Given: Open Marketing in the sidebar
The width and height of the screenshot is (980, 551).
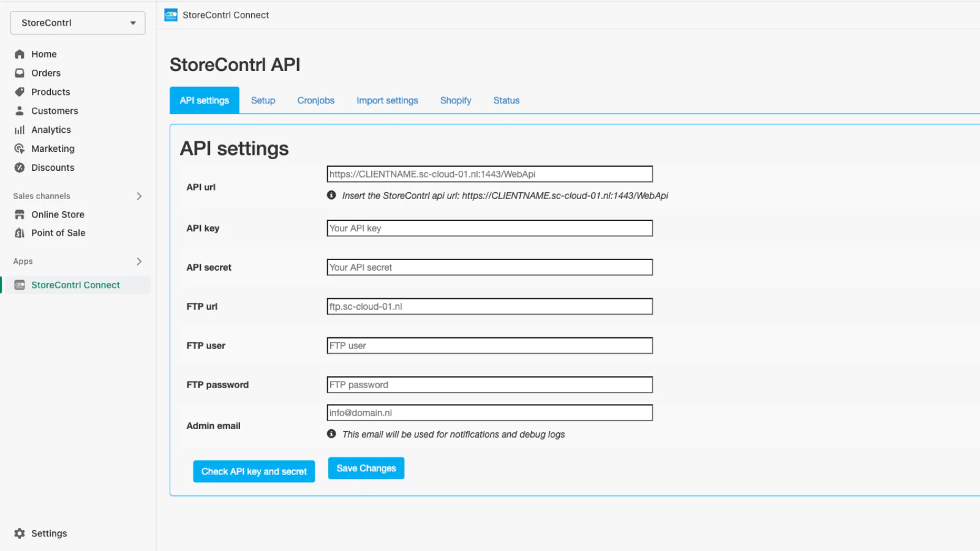Looking at the screenshot, I should [x=53, y=149].
